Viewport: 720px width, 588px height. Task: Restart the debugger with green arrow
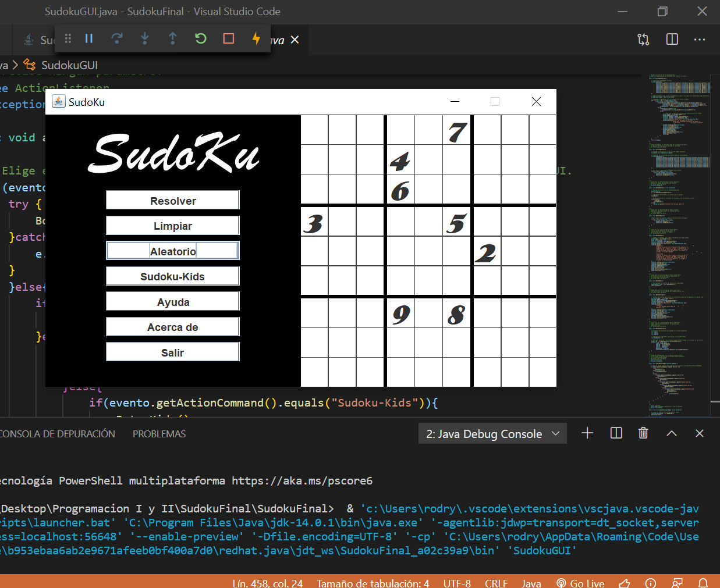click(x=201, y=38)
